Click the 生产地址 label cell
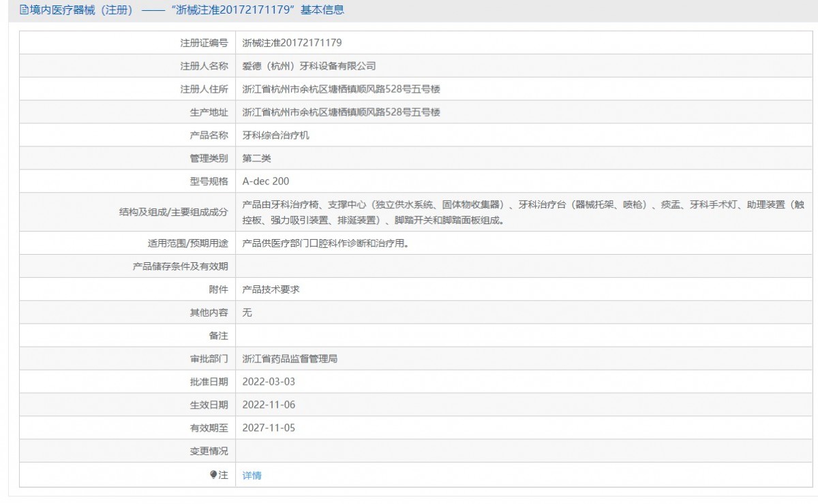Screen dimensions: 818x504 [x=127, y=112]
